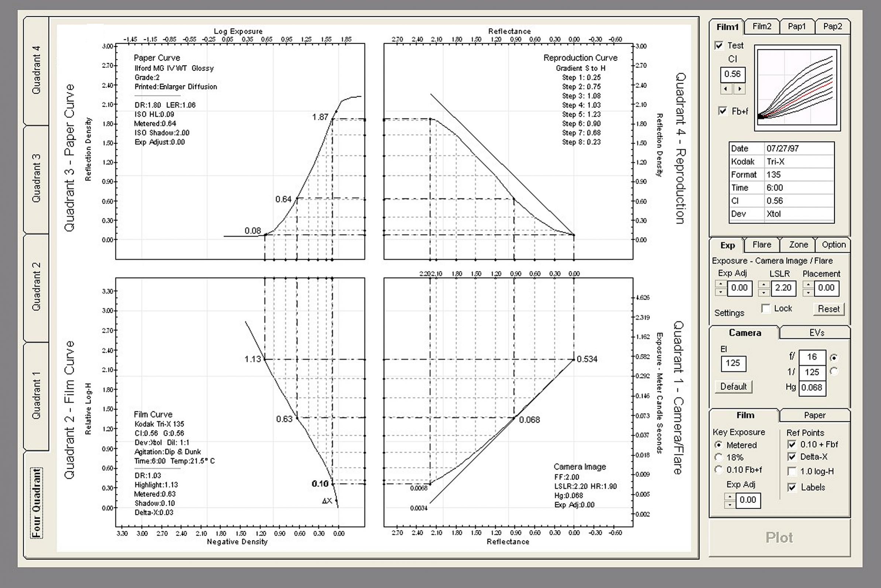Decrease CI with the left arrow
The width and height of the screenshot is (881, 588).
726,89
